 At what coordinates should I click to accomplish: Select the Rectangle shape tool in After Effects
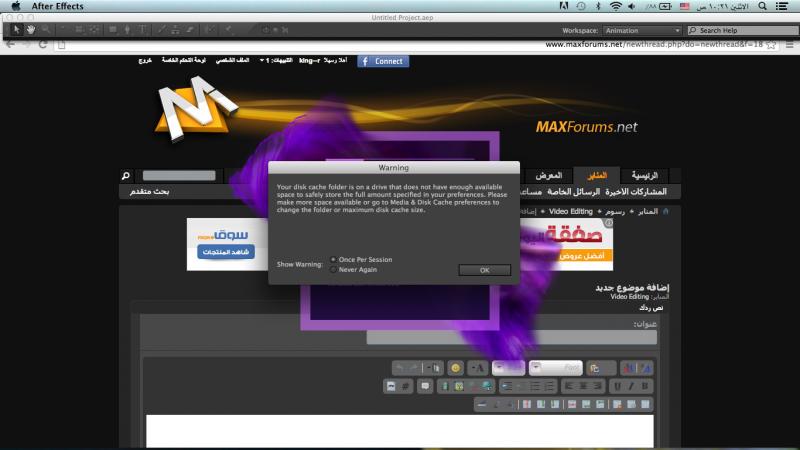click(x=113, y=30)
